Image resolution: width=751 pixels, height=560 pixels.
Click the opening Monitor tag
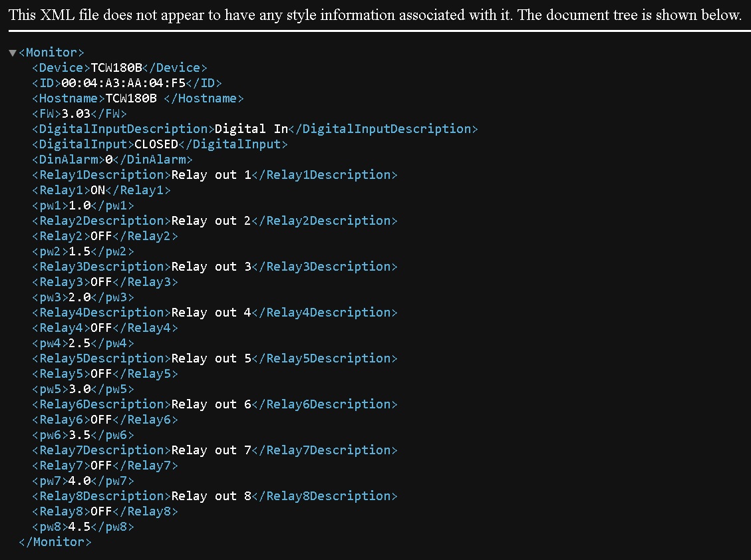52,53
